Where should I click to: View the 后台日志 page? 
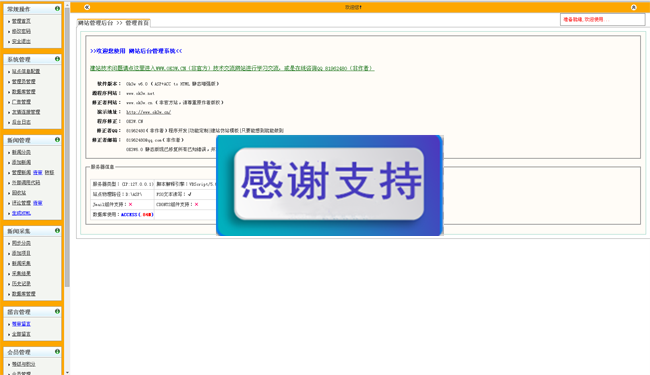21,122
